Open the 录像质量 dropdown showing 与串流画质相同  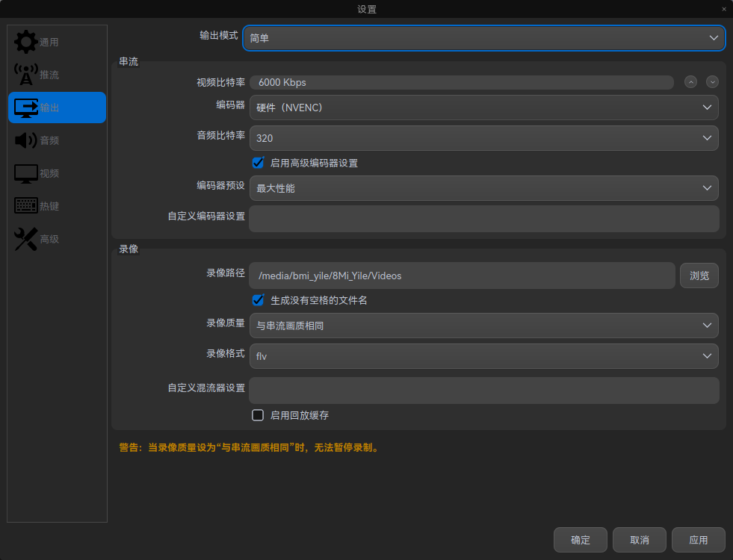(484, 326)
